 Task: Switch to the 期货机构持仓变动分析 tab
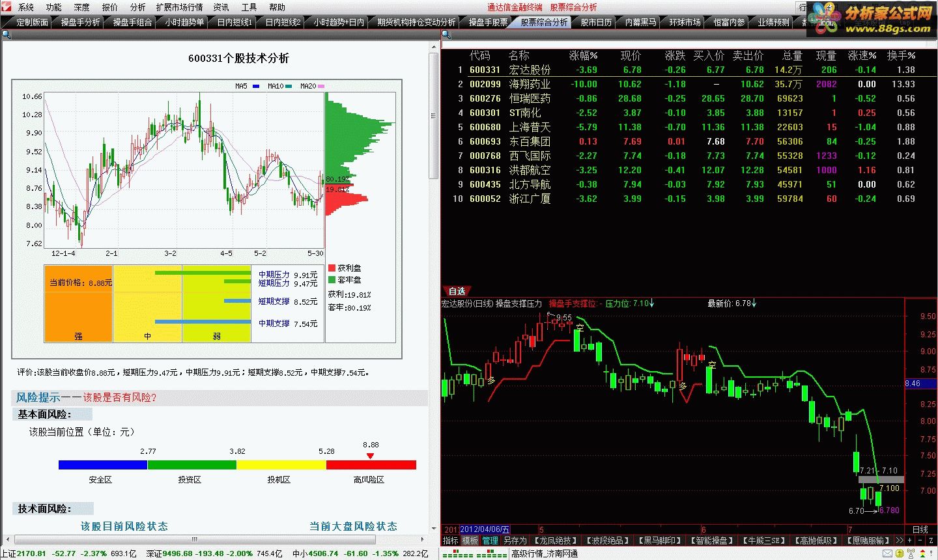tap(416, 22)
